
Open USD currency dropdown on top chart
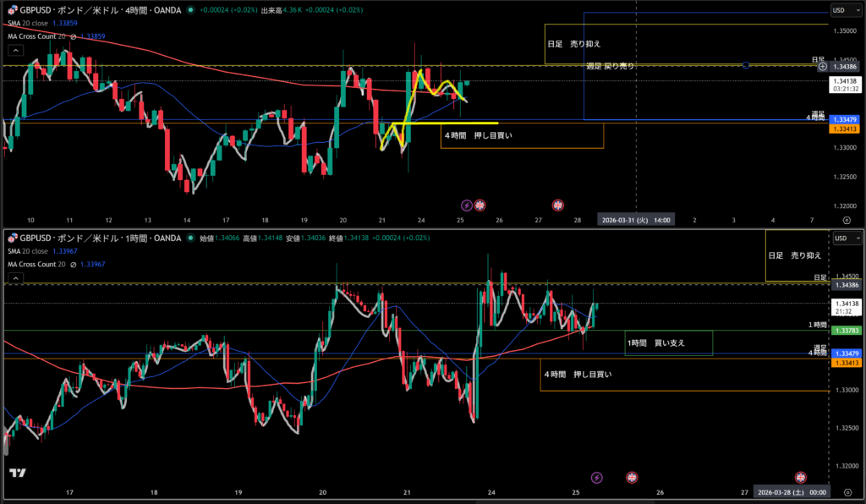(843, 10)
